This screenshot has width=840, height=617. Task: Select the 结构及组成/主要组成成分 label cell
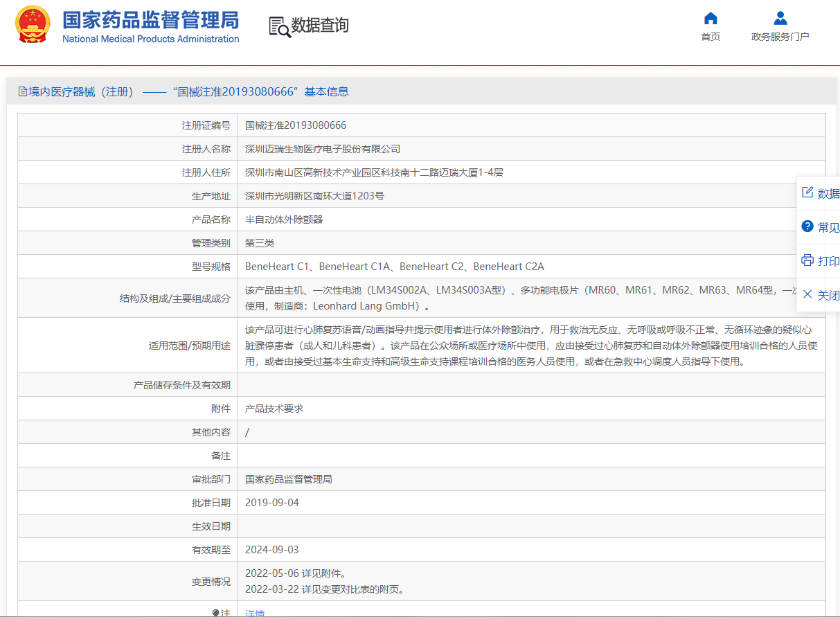coord(128,298)
